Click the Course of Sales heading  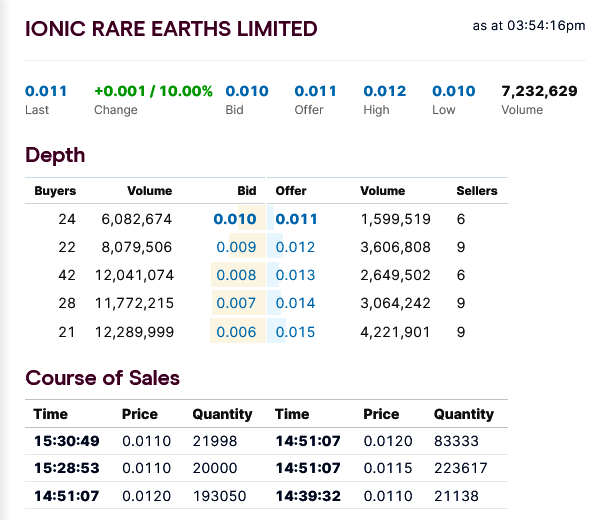tap(103, 378)
